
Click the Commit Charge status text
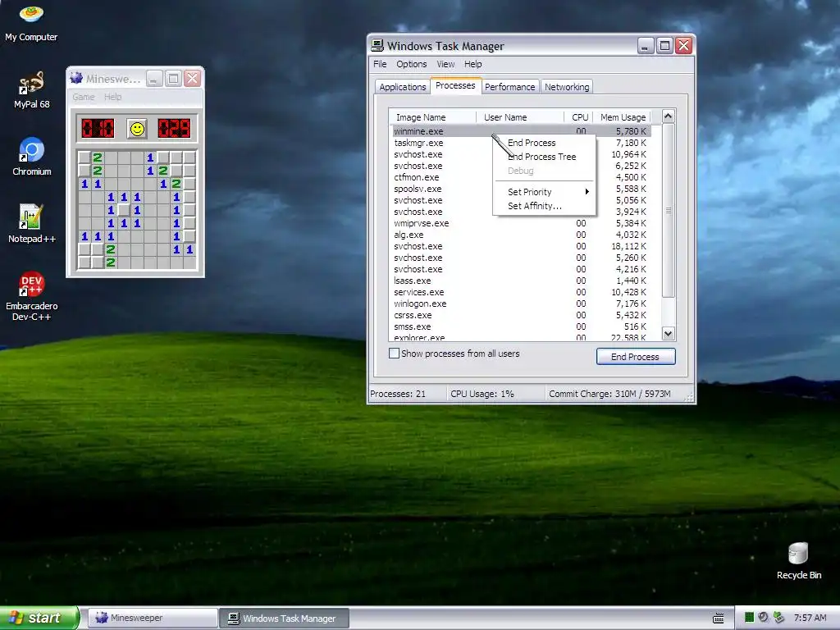click(609, 394)
